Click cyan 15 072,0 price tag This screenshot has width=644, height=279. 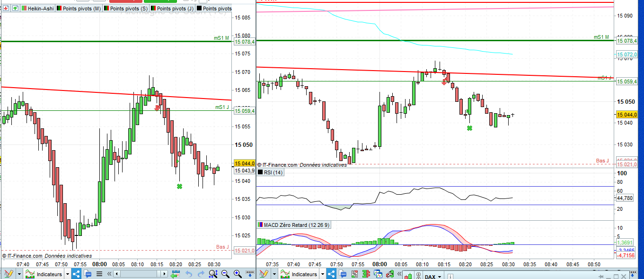[x=627, y=55]
